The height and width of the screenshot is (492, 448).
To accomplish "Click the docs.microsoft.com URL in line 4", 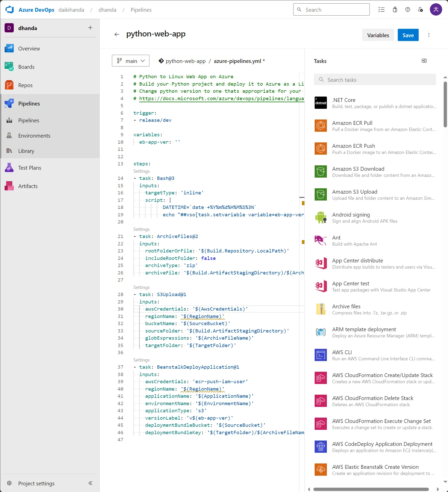I will pyautogui.click(x=222, y=98).
